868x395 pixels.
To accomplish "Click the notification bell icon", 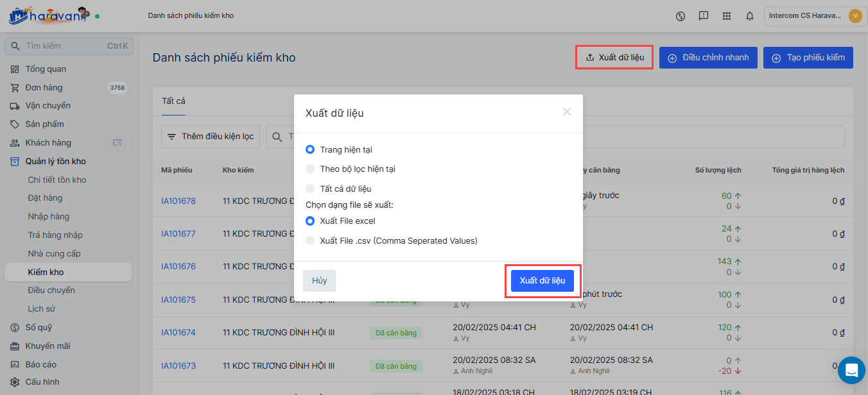I will pyautogui.click(x=749, y=16).
